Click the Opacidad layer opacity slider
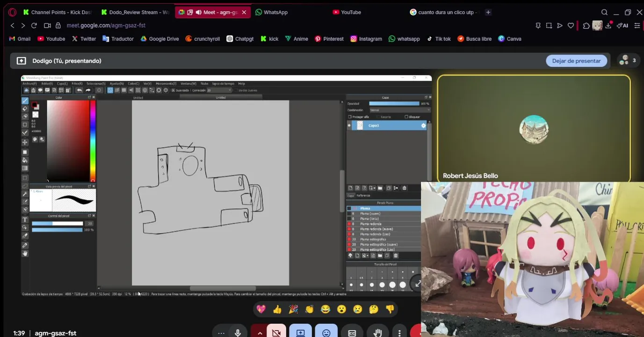 [394, 103]
